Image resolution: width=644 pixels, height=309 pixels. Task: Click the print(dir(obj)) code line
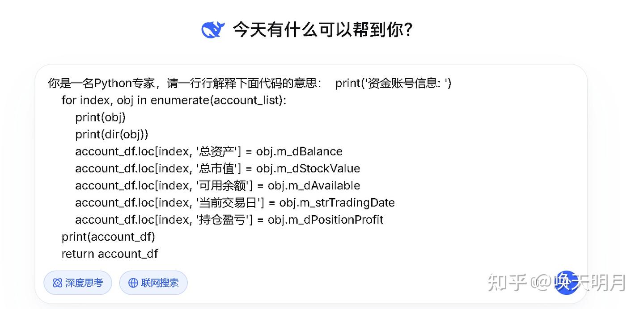[x=110, y=134]
